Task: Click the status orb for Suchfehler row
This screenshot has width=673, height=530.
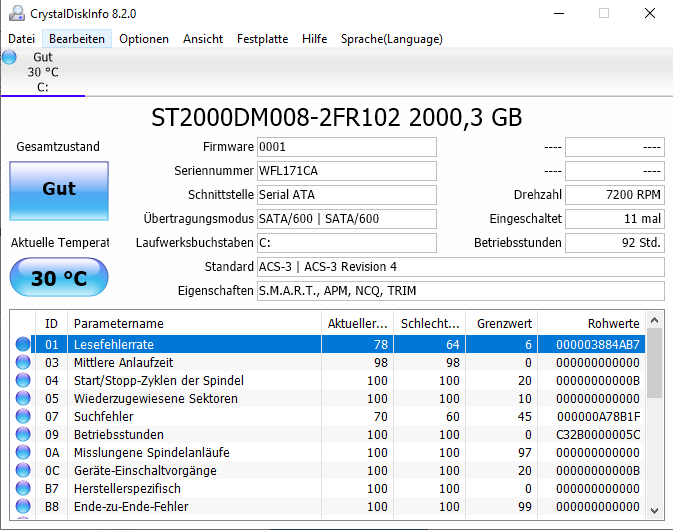Action: pyautogui.click(x=23, y=416)
